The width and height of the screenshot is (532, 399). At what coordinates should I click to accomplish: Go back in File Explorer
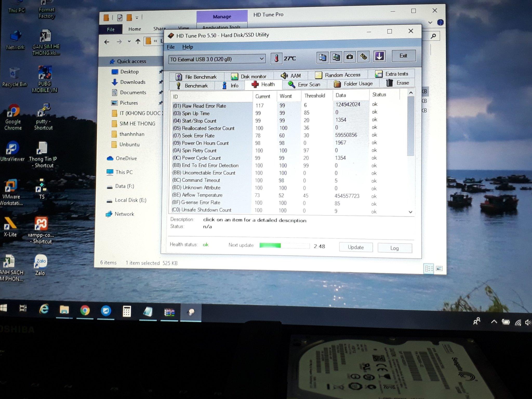(x=107, y=42)
